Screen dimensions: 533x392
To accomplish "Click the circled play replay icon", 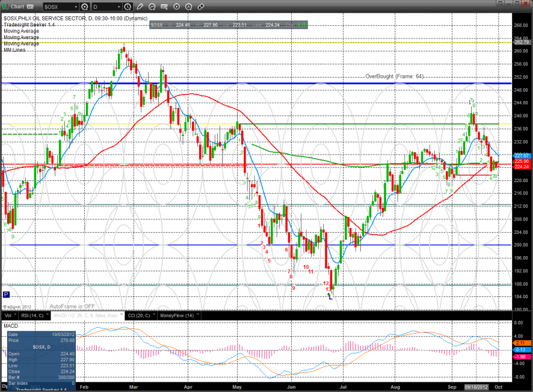I will (x=176, y=7).
